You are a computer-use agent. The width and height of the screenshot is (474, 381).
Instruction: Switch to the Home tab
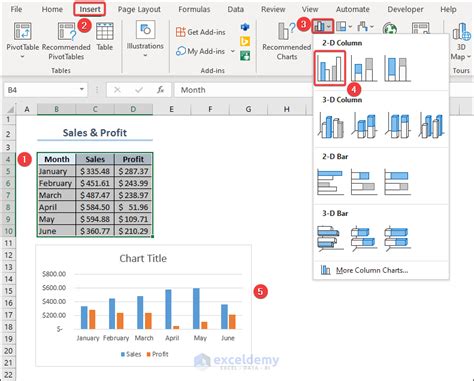[x=52, y=9]
